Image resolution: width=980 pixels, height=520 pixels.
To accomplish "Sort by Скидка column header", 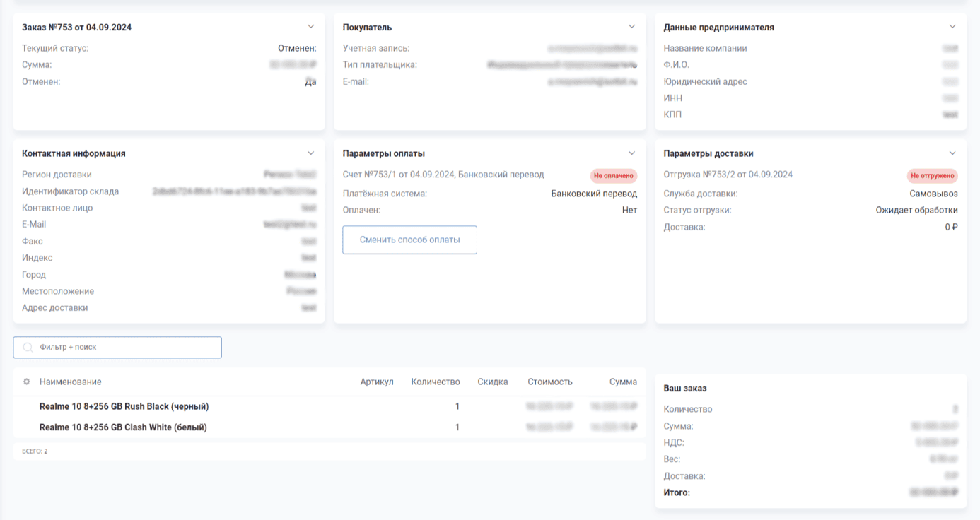I will 493,382.
